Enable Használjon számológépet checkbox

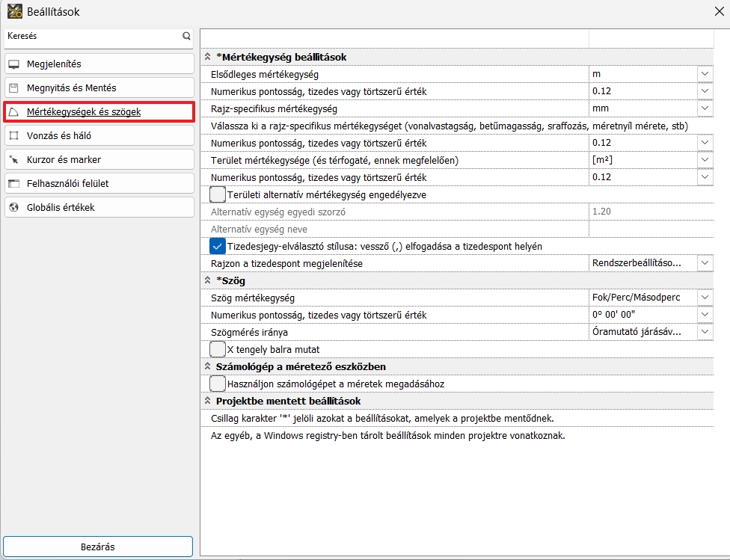218,384
